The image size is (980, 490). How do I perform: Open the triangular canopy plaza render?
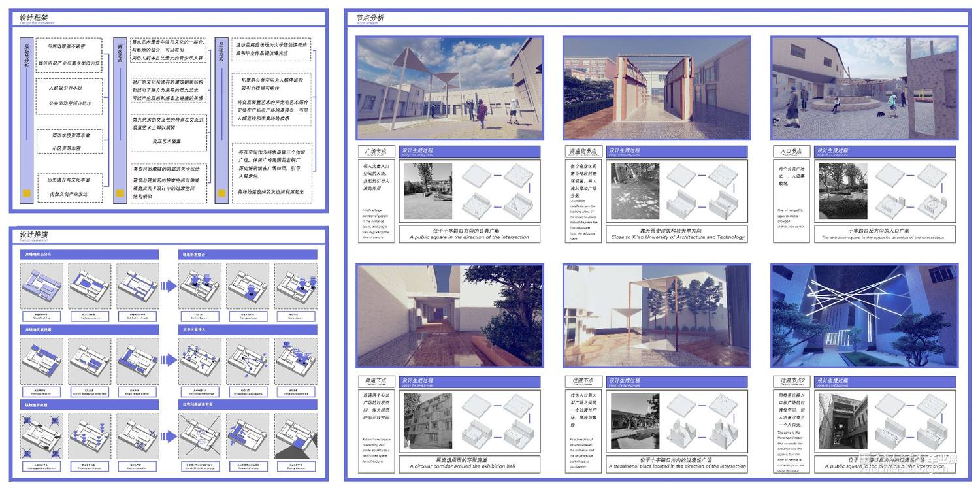point(449,88)
